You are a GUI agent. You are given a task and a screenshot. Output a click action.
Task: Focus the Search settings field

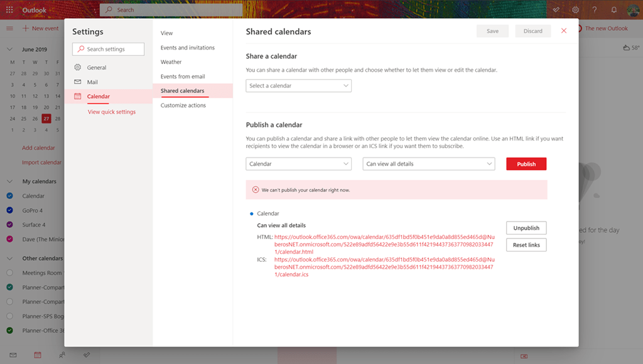click(108, 49)
